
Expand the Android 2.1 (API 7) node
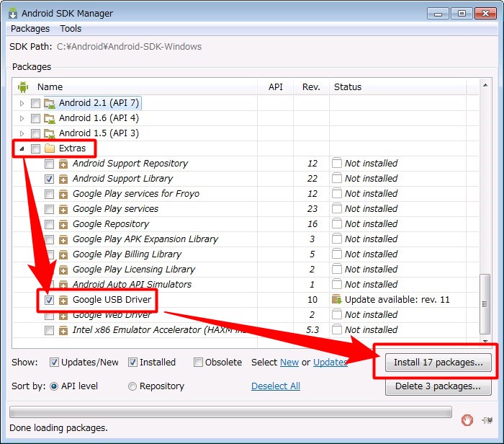[x=22, y=103]
